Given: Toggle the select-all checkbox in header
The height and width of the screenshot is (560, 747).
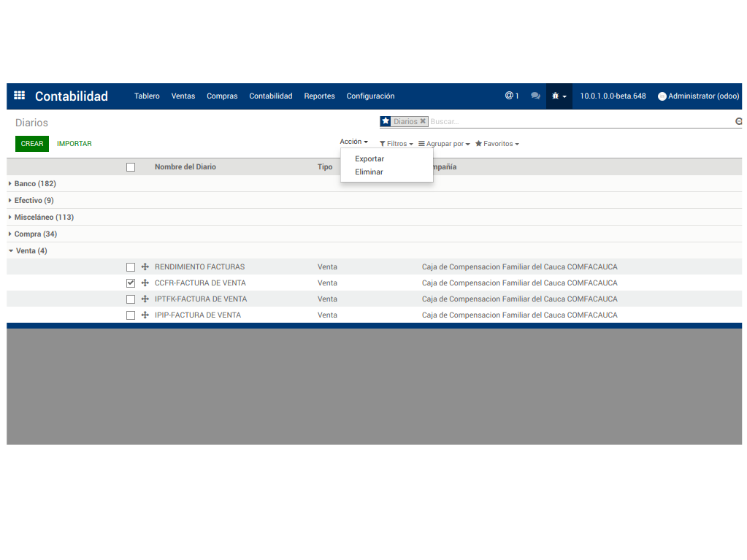Looking at the screenshot, I should pyautogui.click(x=131, y=167).
